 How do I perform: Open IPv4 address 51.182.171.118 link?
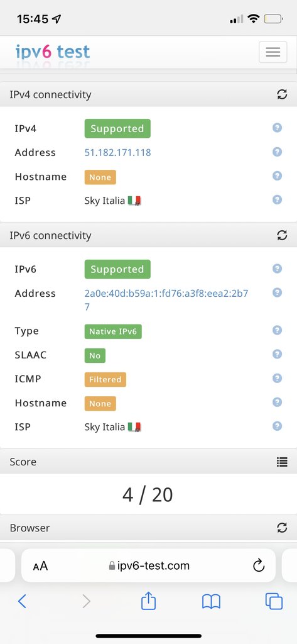118,153
